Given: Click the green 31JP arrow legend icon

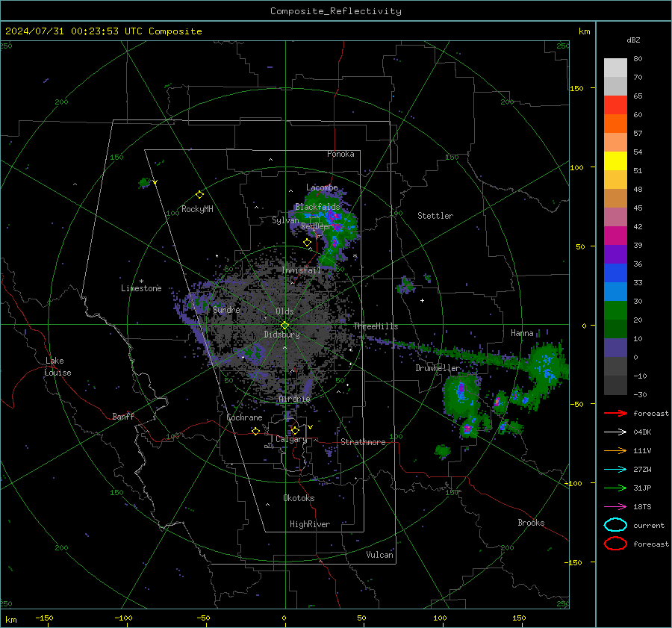Looking at the screenshot, I should coord(615,488).
